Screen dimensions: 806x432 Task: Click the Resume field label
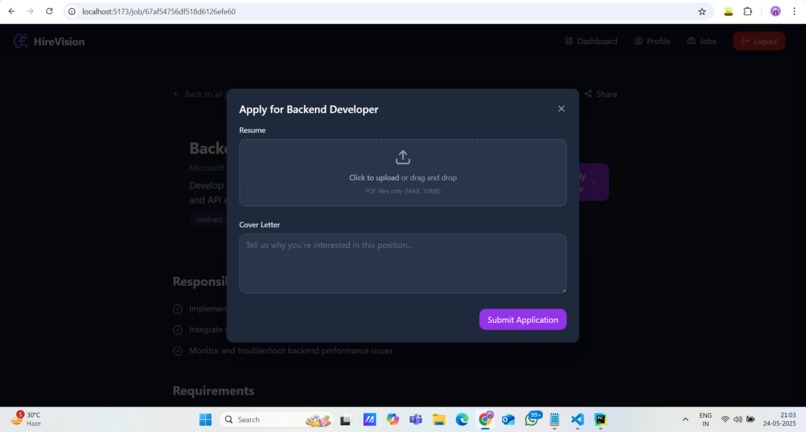252,130
